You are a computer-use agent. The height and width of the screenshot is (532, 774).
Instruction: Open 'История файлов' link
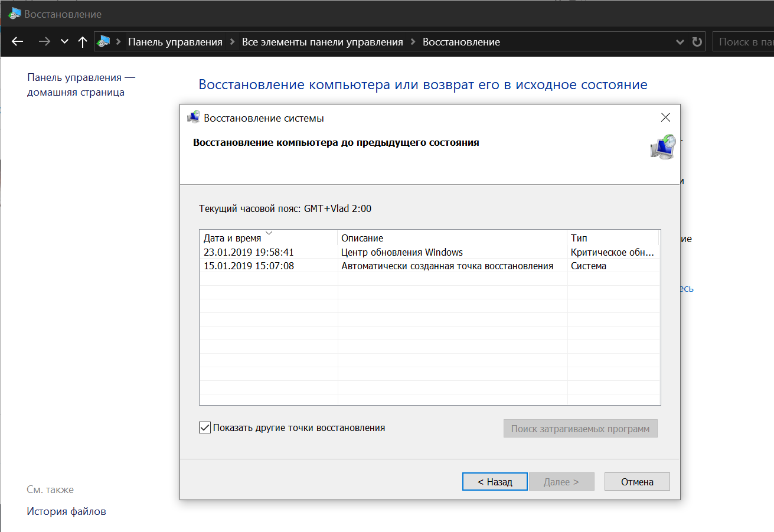pos(67,511)
